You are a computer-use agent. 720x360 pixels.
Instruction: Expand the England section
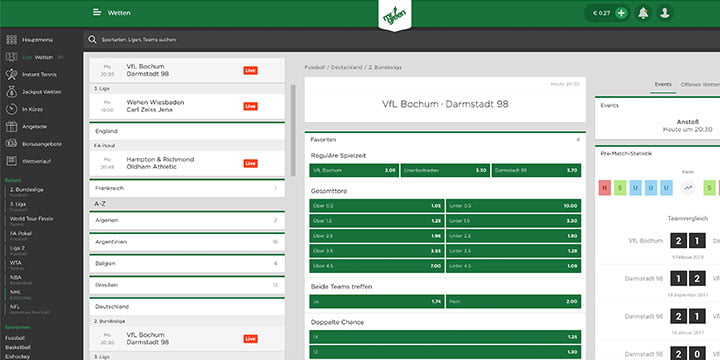tap(187, 131)
